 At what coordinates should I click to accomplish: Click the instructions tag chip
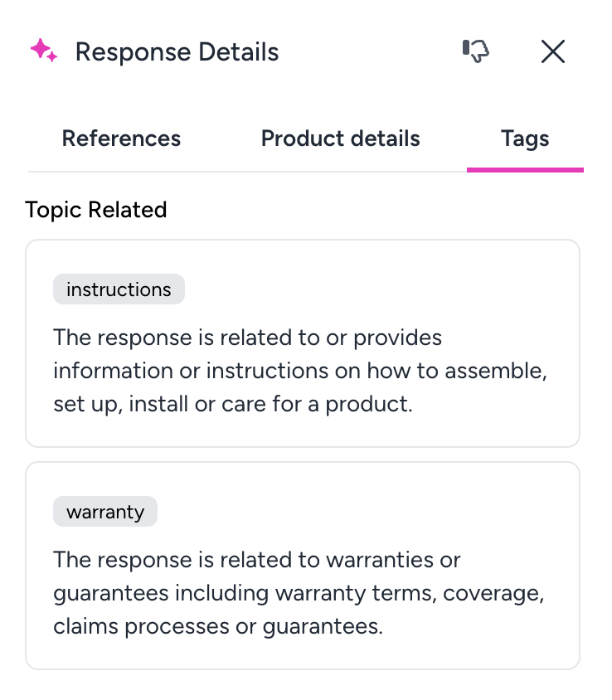coord(119,289)
